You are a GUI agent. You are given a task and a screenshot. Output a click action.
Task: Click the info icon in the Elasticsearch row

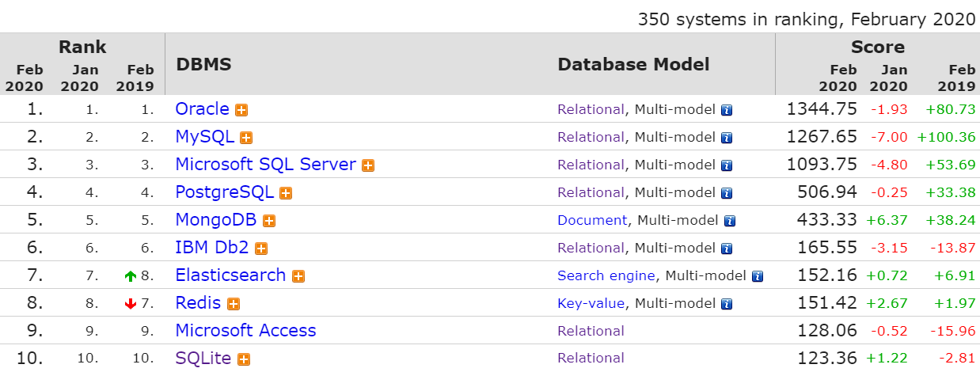pos(758,276)
